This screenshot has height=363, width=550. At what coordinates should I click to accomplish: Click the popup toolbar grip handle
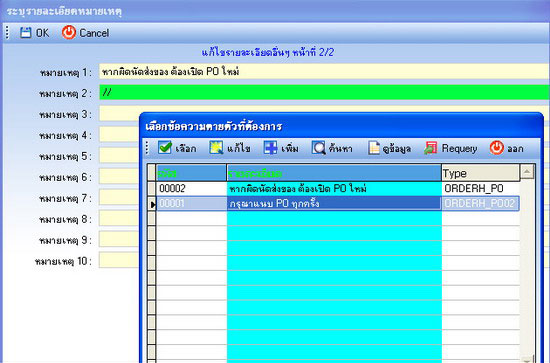click(147, 148)
